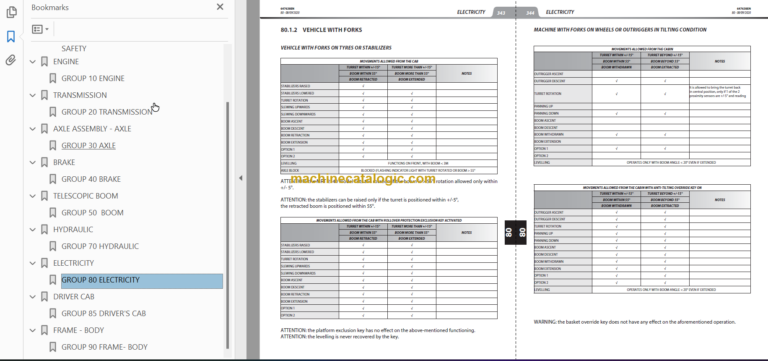
Task: Go to GROUP 40 BRAKE bookmark
Action: (x=91, y=179)
